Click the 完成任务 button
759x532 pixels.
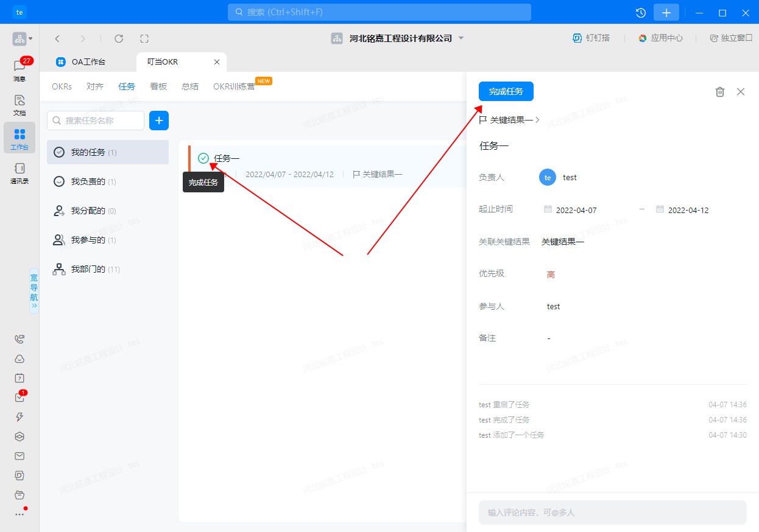coord(506,91)
